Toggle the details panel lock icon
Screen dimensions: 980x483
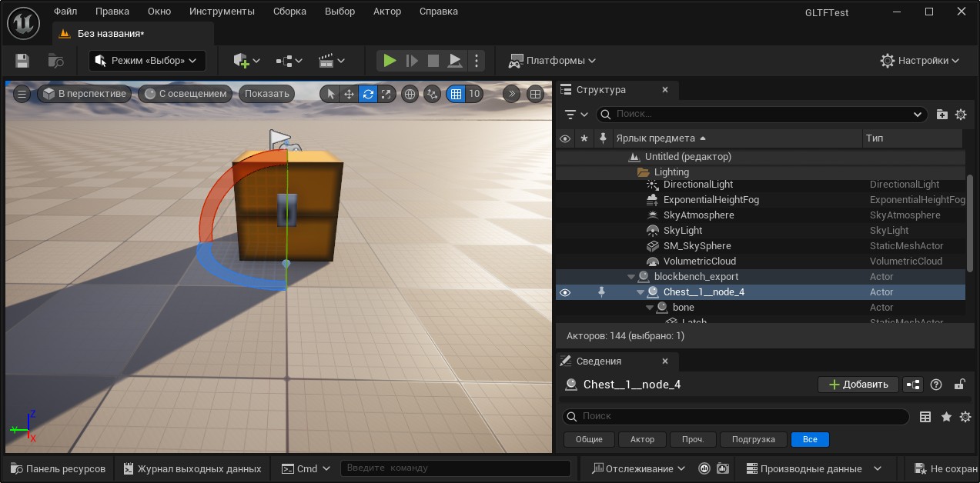960,385
